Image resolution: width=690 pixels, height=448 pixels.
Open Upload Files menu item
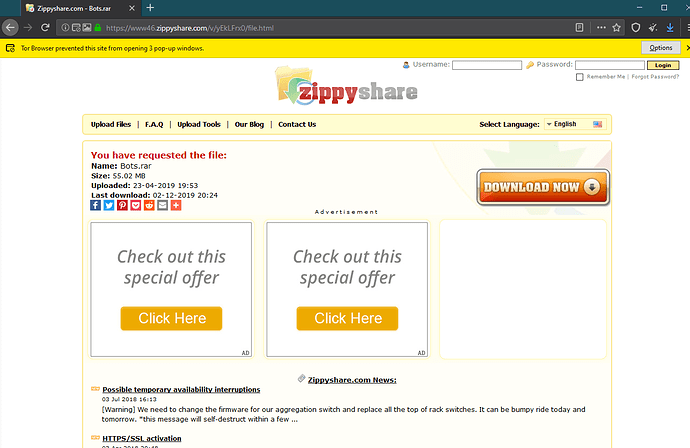[111, 125]
